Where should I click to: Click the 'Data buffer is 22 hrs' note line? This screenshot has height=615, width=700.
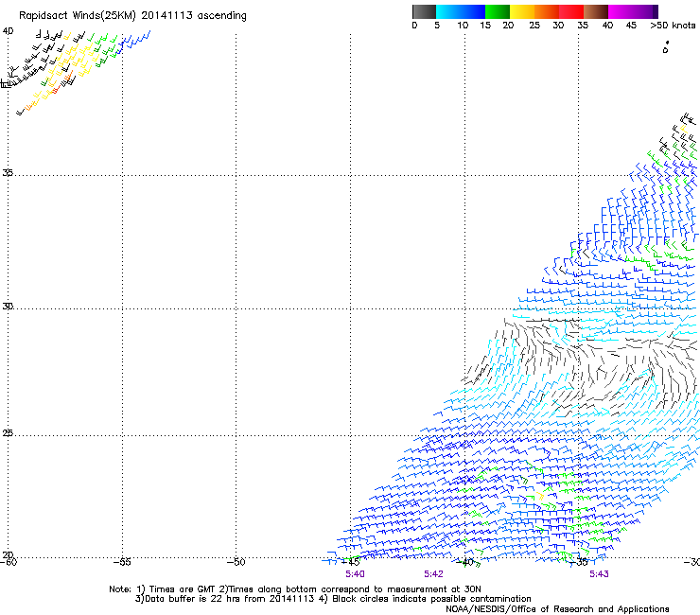point(333,599)
